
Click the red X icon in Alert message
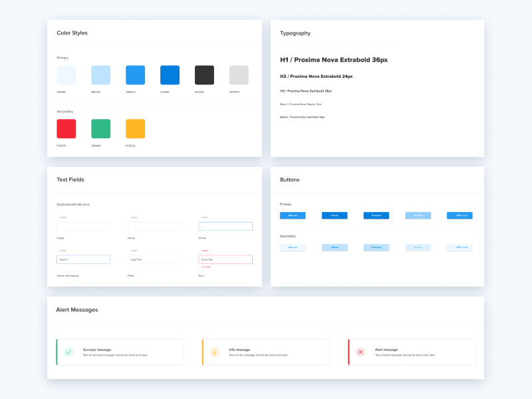pos(360,352)
